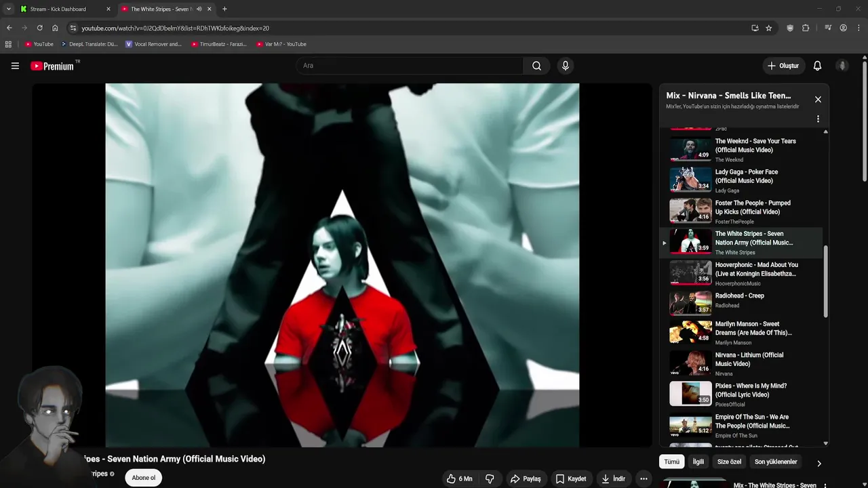The height and width of the screenshot is (488, 868).
Task: Click the search magnifier button
Action: pos(536,66)
